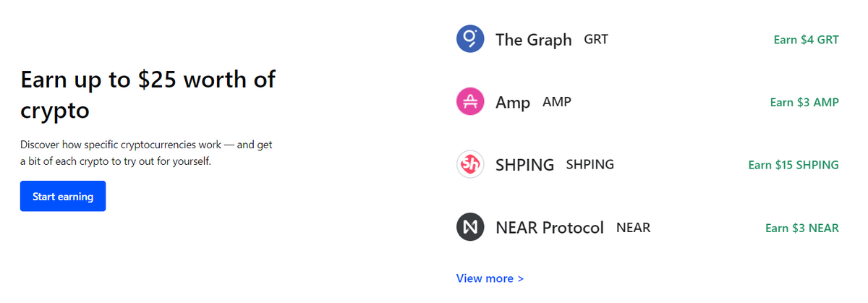
Task: Open the NEAR Protocol asset name
Action: point(550,228)
